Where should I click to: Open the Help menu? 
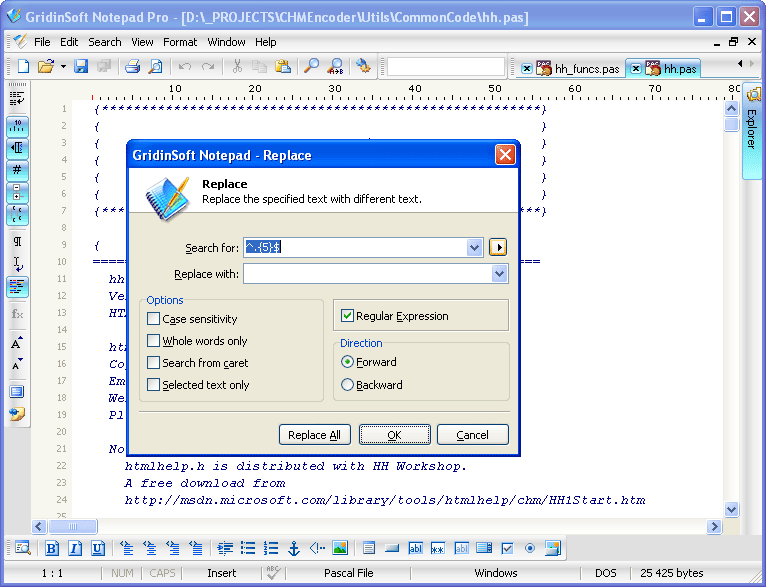[x=266, y=42]
